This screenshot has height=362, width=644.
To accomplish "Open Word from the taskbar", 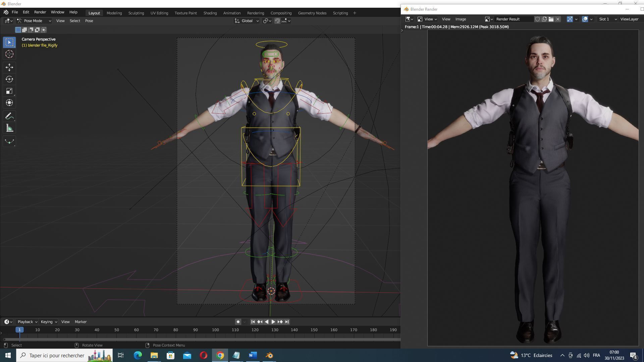I will tap(253, 355).
